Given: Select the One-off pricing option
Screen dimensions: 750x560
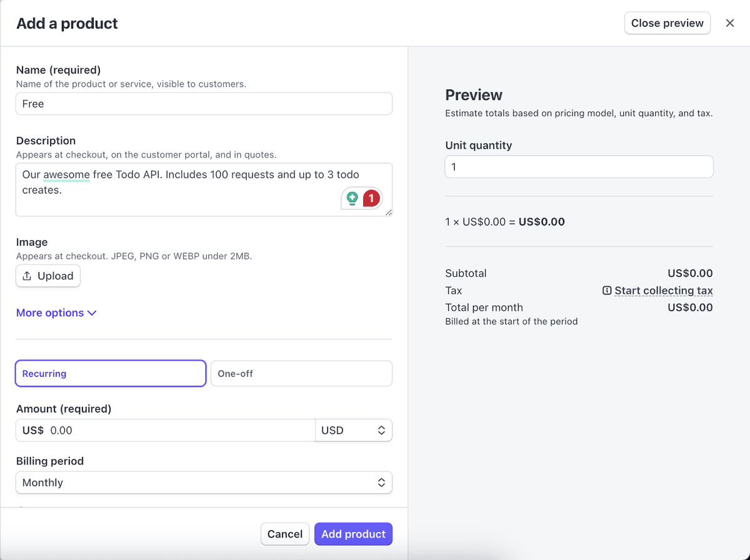Looking at the screenshot, I should 301,373.
